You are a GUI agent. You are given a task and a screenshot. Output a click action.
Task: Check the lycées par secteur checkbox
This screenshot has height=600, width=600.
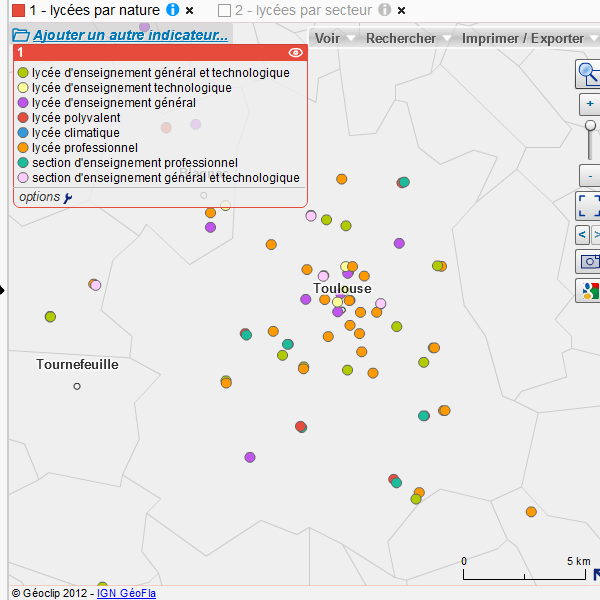[x=224, y=10]
